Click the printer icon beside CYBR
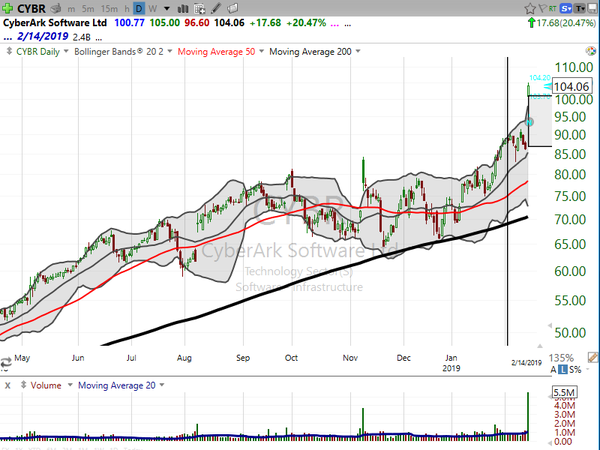The width and height of the screenshot is (600, 450). click(56, 8)
